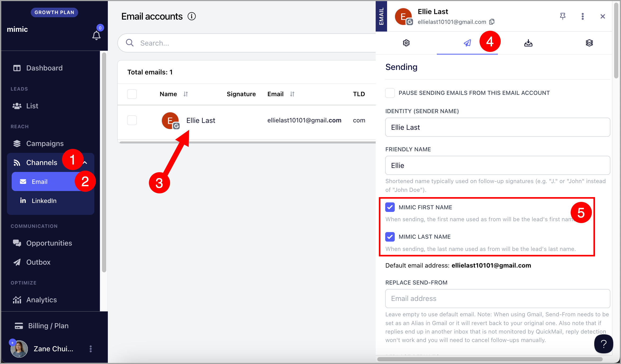Open Zane Chui's account options menu

[91, 349]
